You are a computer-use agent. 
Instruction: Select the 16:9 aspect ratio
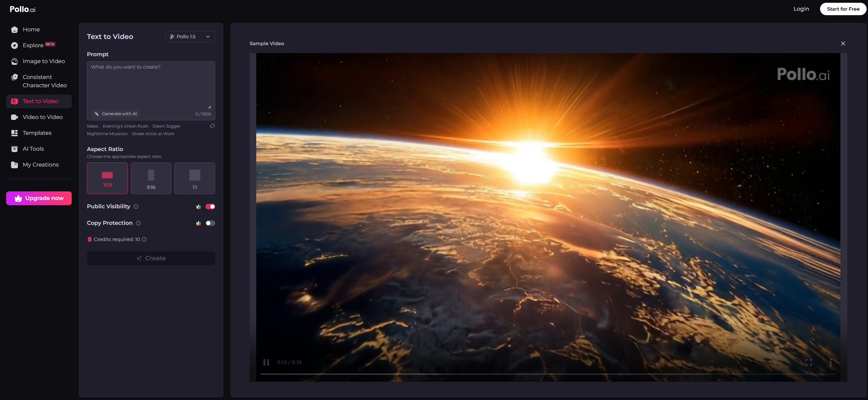pos(107,178)
